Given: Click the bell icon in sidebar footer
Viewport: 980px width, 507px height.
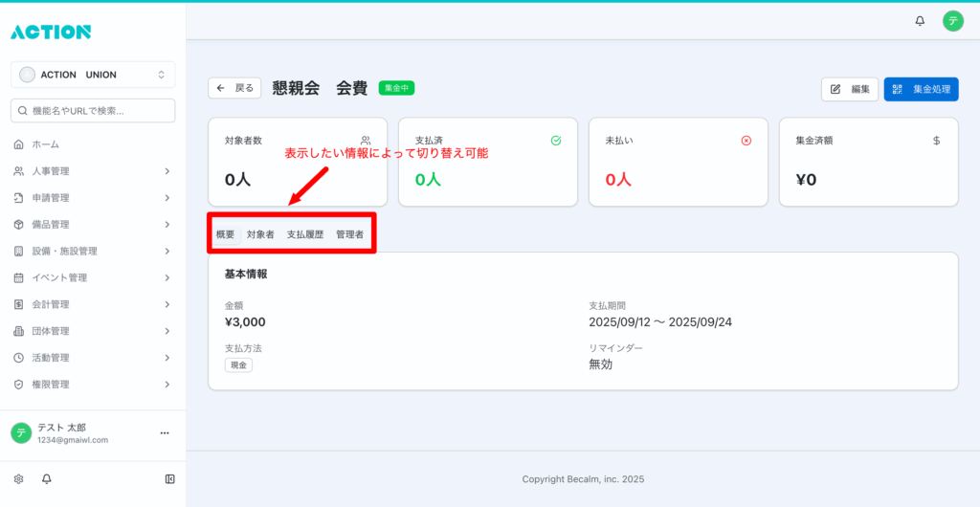Looking at the screenshot, I should (x=46, y=478).
